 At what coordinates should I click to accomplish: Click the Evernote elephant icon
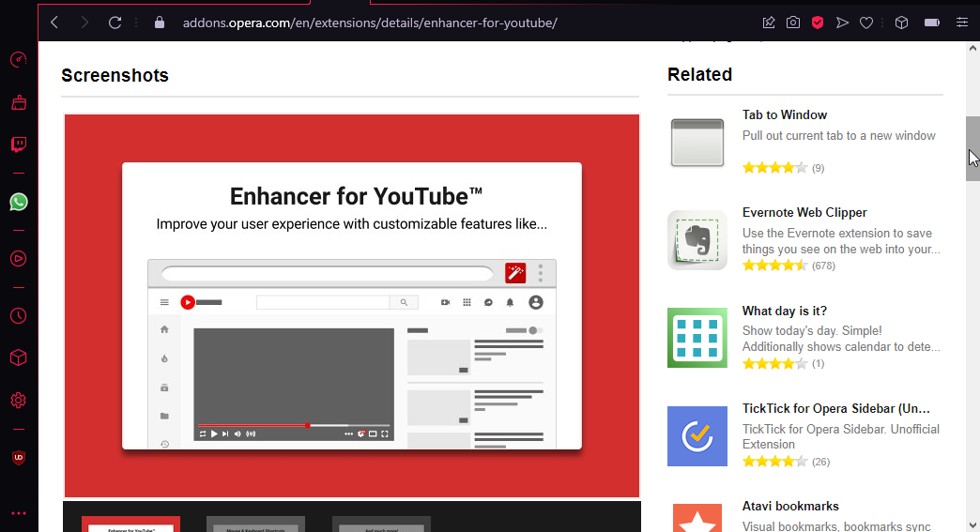[x=697, y=240]
